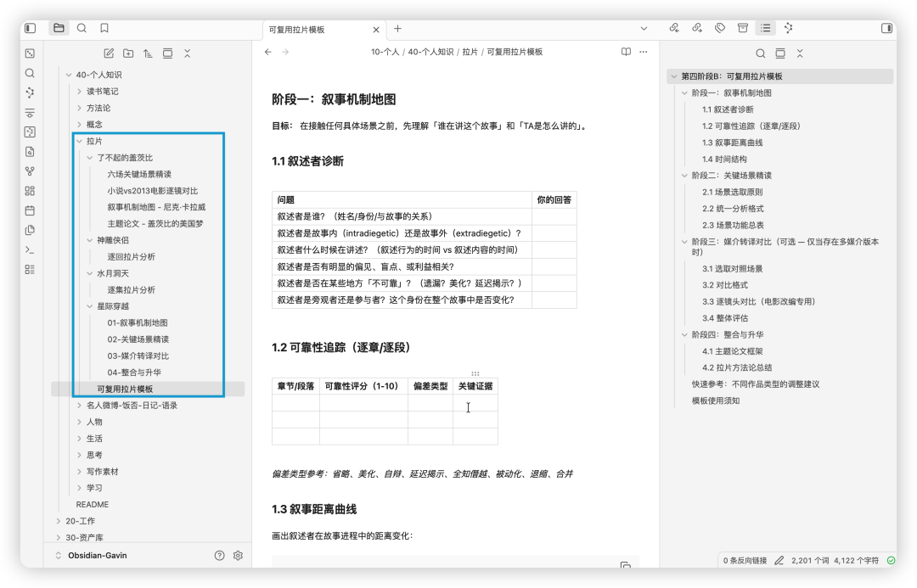The height and width of the screenshot is (588, 917).
Task: Change the file explorer sort order
Action: pyautogui.click(x=148, y=53)
